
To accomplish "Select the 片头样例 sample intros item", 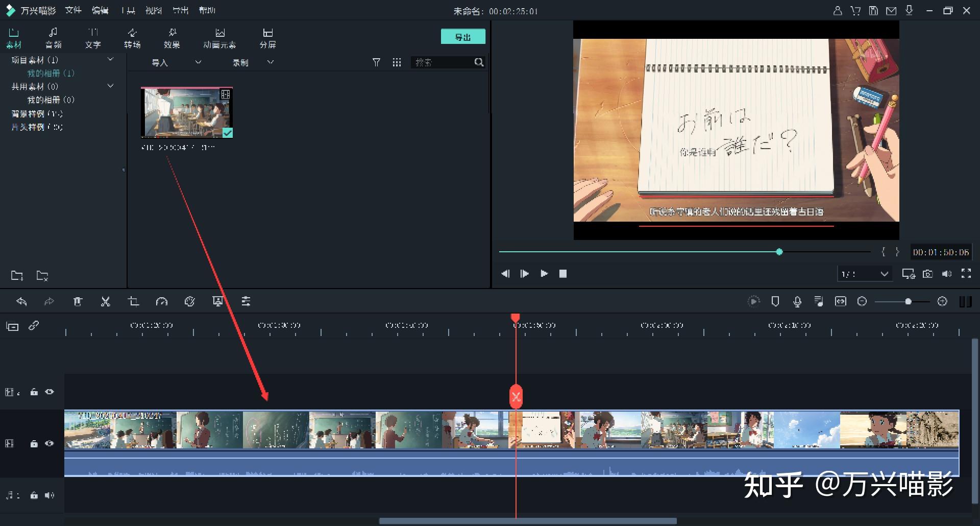I will [37, 127].
